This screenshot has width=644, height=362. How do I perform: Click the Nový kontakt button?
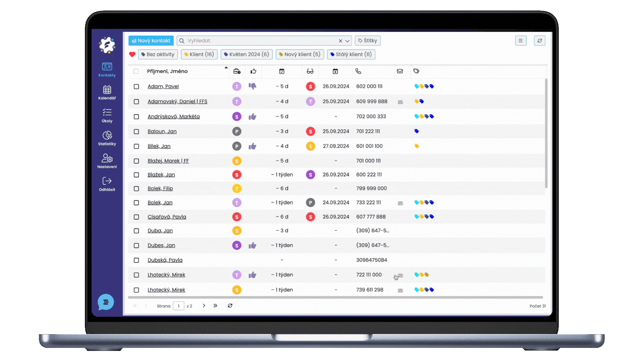coord(151,41)
